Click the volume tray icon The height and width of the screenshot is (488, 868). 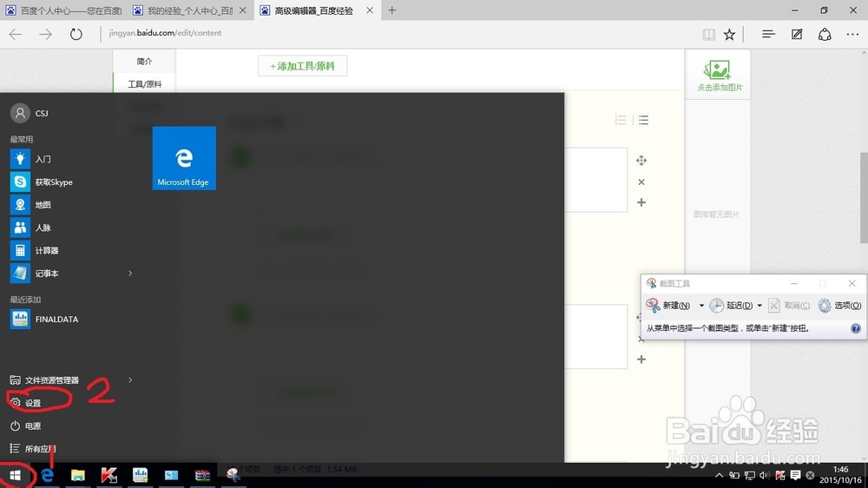tap(765, 475)
